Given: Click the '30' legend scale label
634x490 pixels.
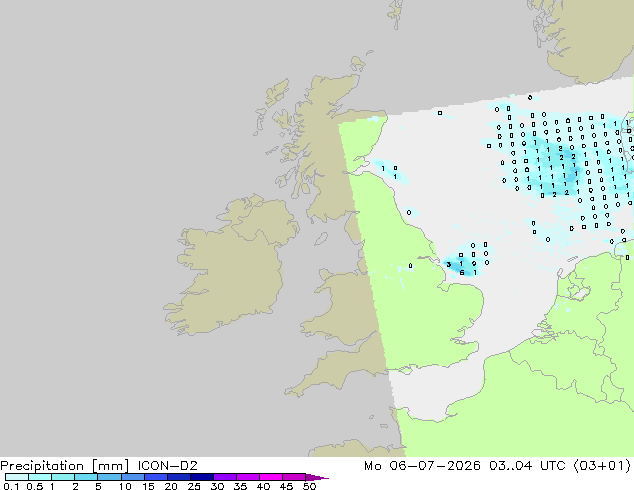Looking at the screenshot, I should coord(217,486).
